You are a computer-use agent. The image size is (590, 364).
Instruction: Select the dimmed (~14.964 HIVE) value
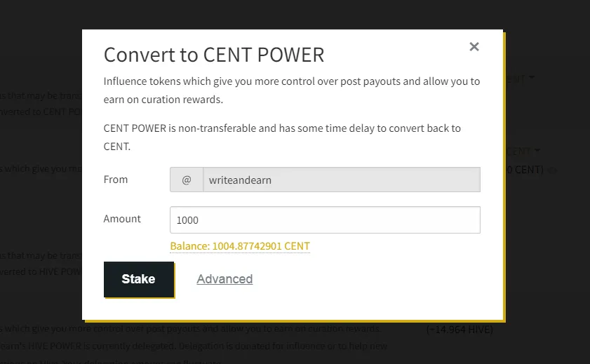[460, 330]
